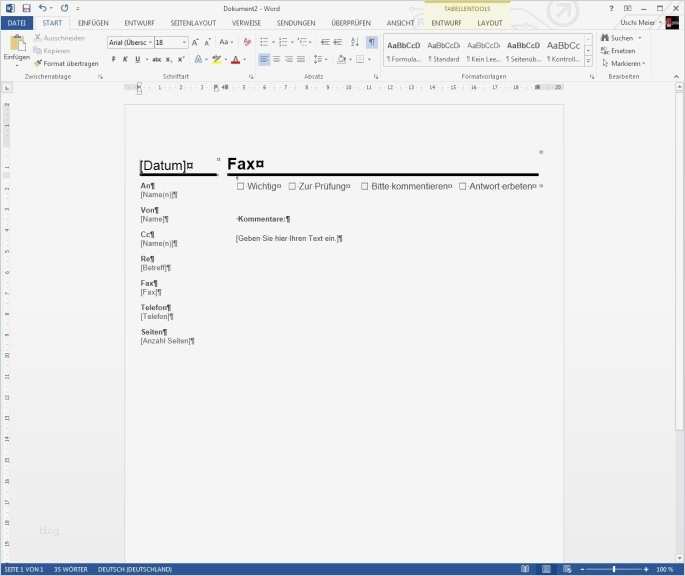Collapse the ribbon with the arrow
The image size is (685, 576).
676,76
